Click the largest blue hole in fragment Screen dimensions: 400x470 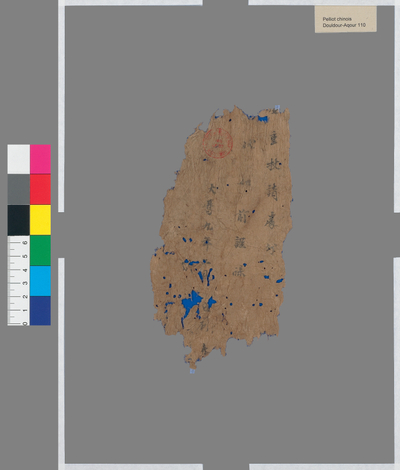(x=191, y=305)
